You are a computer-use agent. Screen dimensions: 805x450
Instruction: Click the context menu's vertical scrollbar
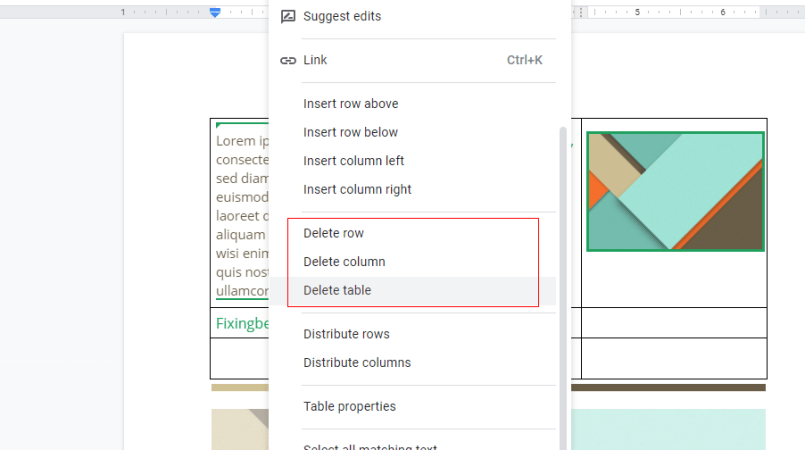coord(563,280)
